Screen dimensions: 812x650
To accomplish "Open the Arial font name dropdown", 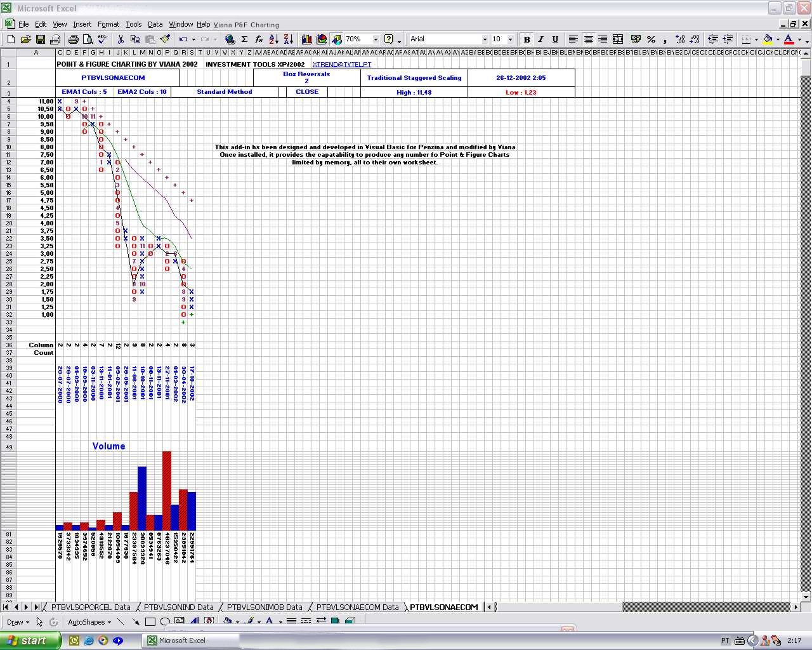I will pos(485,39).
